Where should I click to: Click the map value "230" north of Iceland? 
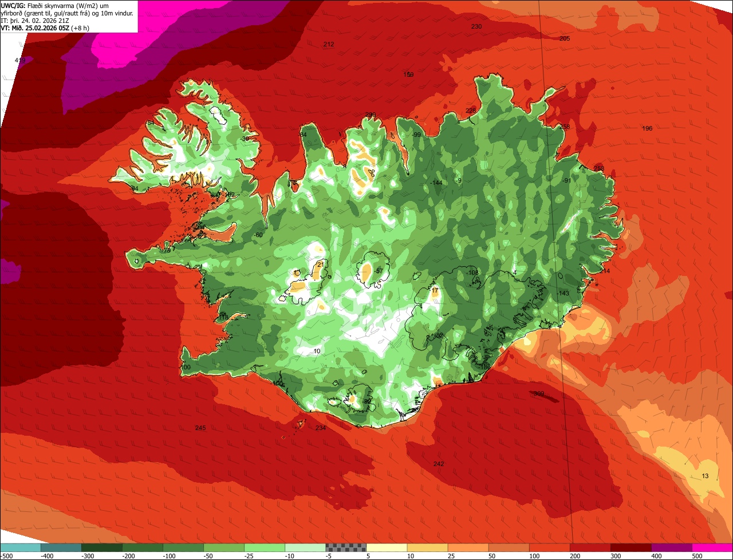pyautogui.click(x=476, y=27)
